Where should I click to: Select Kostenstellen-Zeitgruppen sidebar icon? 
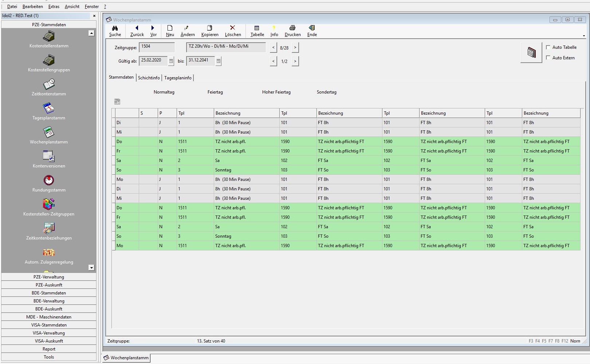(49, 205)
